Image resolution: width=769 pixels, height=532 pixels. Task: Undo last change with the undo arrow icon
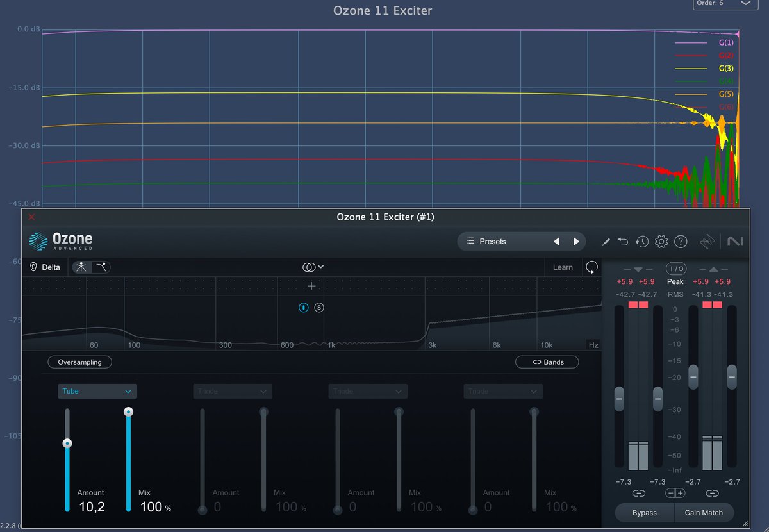point(623,242)
